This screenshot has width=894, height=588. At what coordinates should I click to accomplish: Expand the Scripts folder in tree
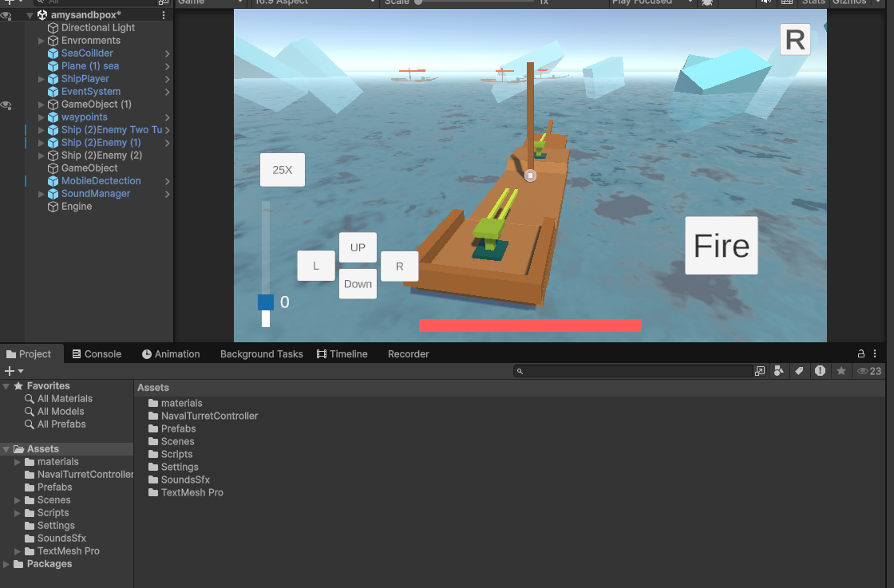(18, 513)
